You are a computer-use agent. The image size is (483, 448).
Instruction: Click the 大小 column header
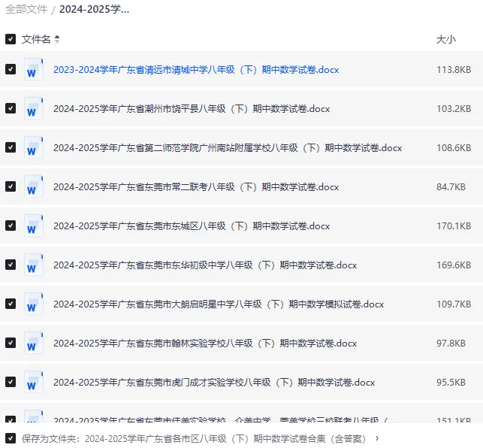(445, 40)
